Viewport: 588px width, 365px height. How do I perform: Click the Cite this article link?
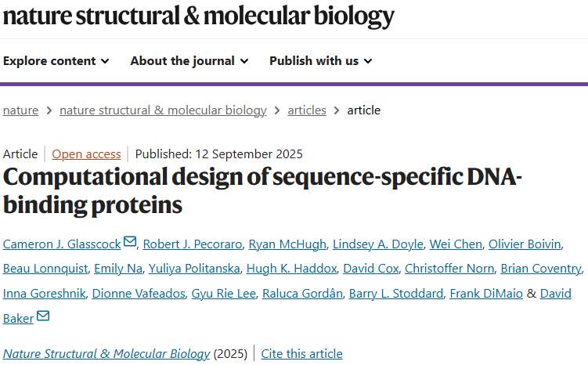pos(301,354)
